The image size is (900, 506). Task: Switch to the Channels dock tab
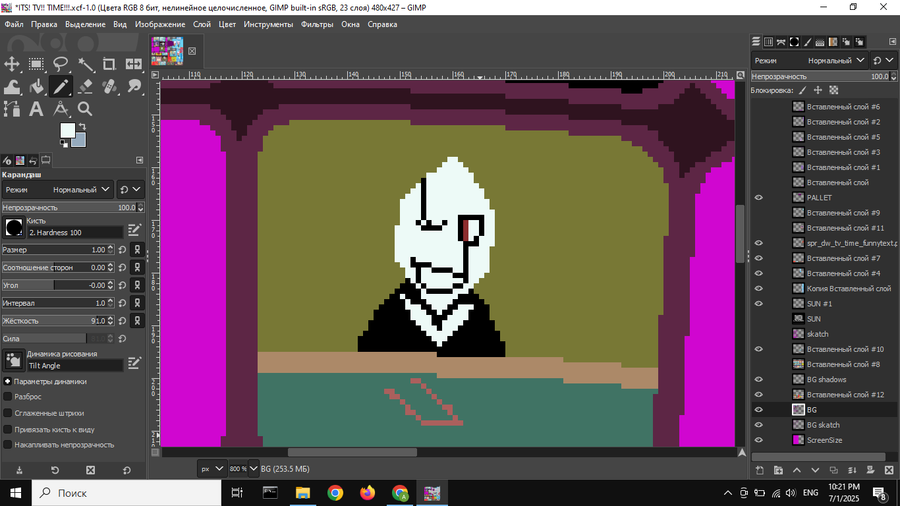[x=769, y=42]
